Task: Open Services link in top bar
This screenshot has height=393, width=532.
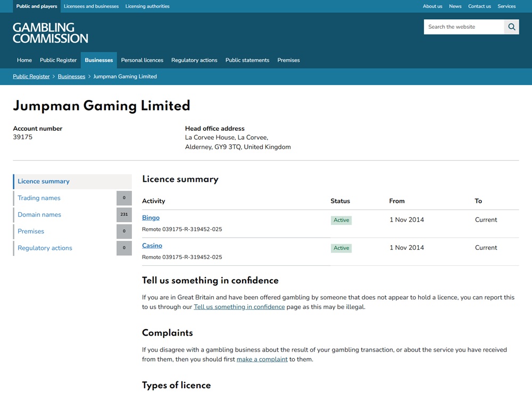Action: pyautogui.click(x=506, y=6)
